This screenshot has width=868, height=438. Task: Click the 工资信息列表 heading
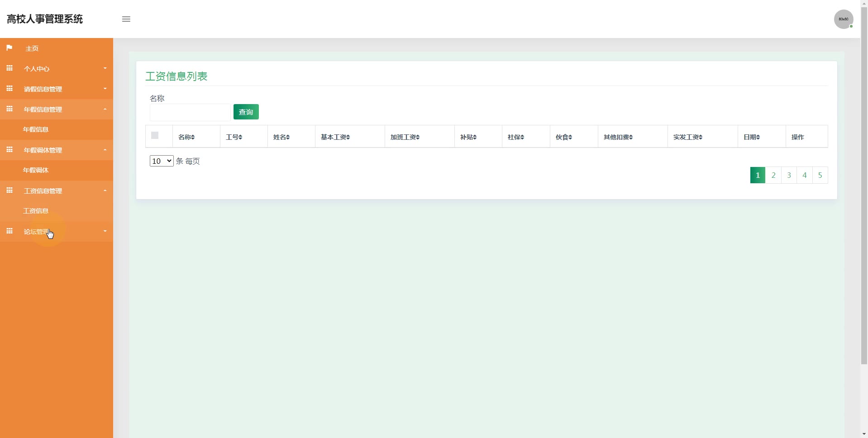[x=176, y=76]
